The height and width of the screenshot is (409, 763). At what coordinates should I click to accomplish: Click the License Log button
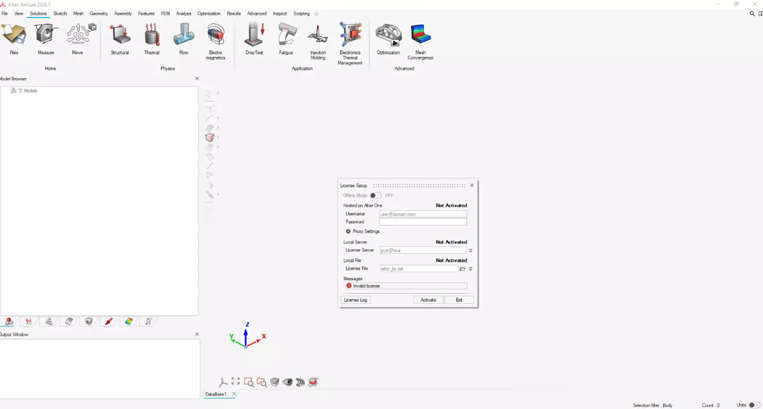[356, 300]
